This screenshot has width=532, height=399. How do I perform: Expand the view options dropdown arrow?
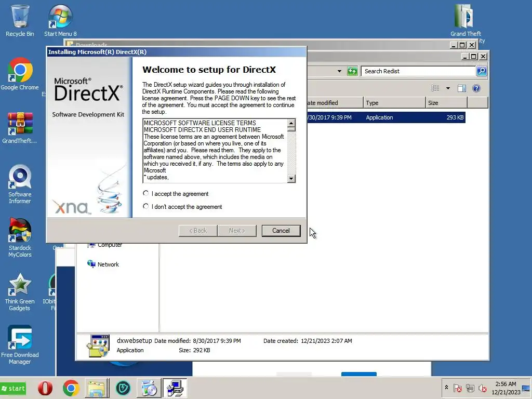[x=448, y=88]
